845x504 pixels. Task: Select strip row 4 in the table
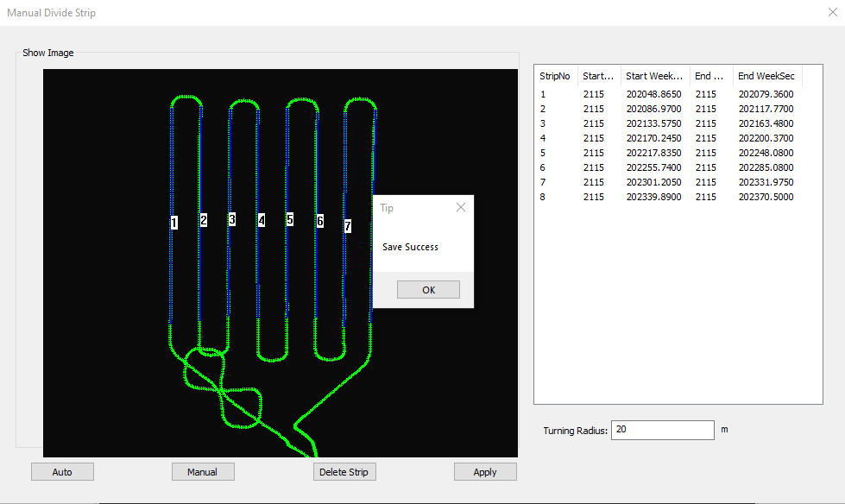coord(543,138)
